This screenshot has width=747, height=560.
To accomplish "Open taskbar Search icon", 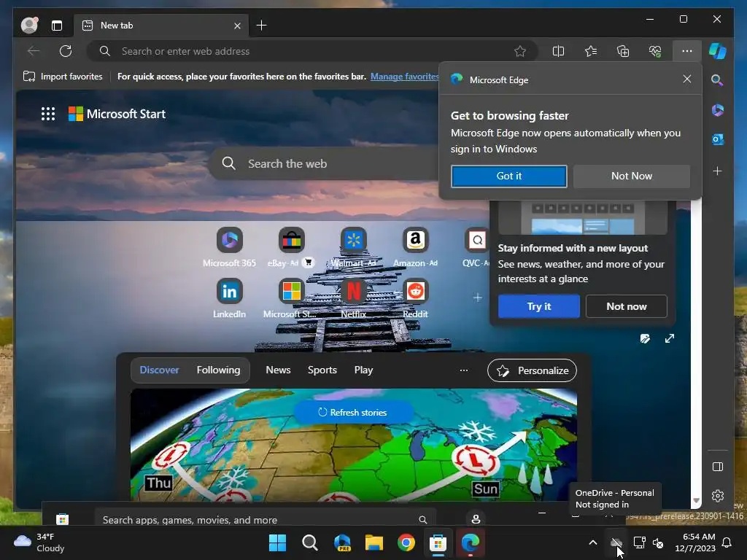I will point(309,542).
